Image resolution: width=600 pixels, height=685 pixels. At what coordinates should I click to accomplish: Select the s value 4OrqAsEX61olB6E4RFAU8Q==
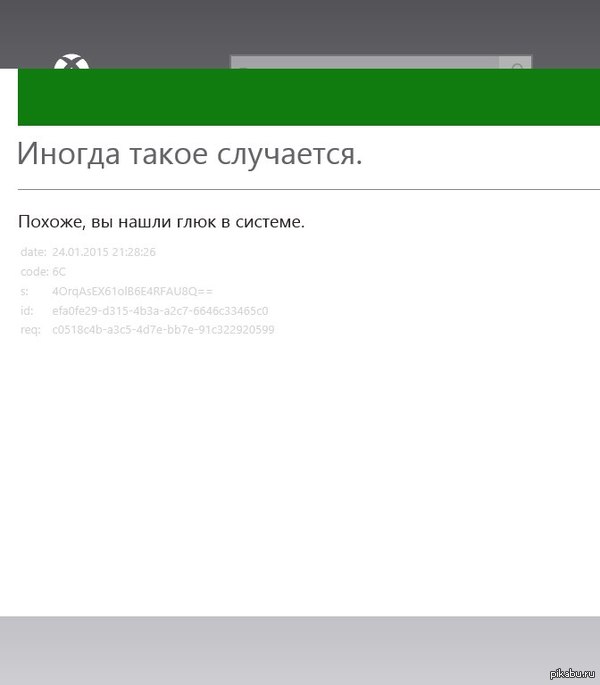click(132, 291)
